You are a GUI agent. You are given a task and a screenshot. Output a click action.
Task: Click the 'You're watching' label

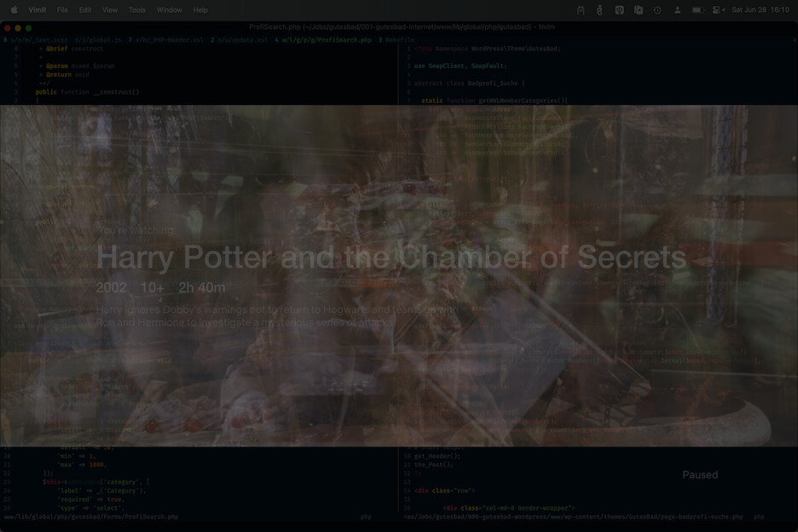point(136,230)
